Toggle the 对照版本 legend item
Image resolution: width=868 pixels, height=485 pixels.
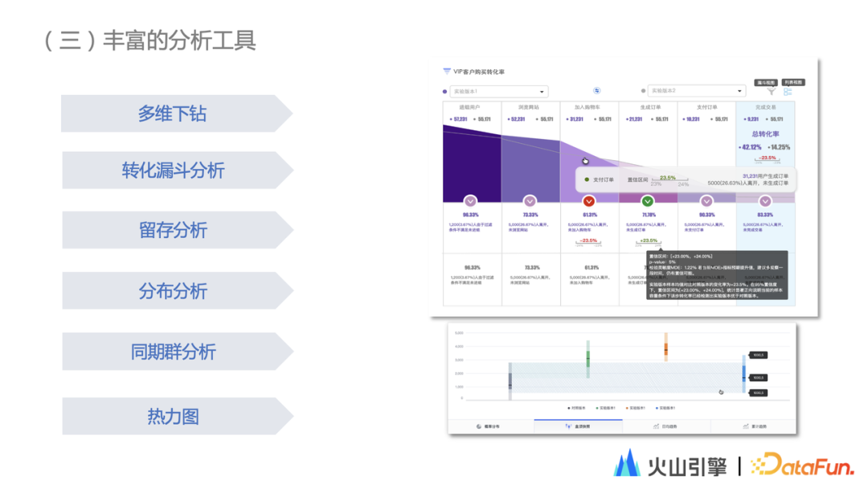[576, 408]
